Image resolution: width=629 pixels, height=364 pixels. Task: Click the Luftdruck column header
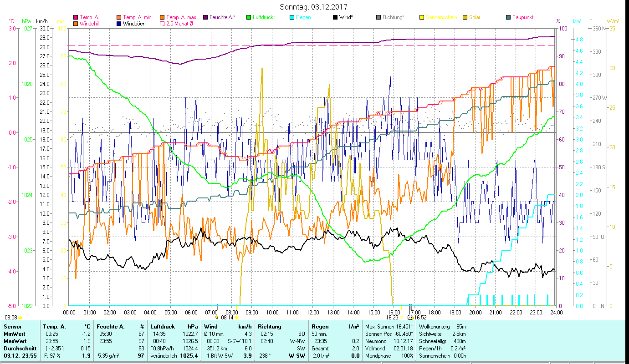tap(164, 327)
